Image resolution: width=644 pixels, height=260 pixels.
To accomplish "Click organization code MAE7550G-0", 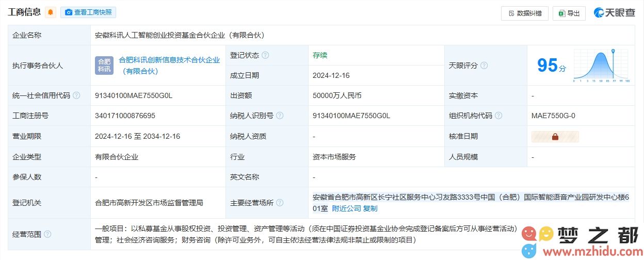I will [553, 116].
